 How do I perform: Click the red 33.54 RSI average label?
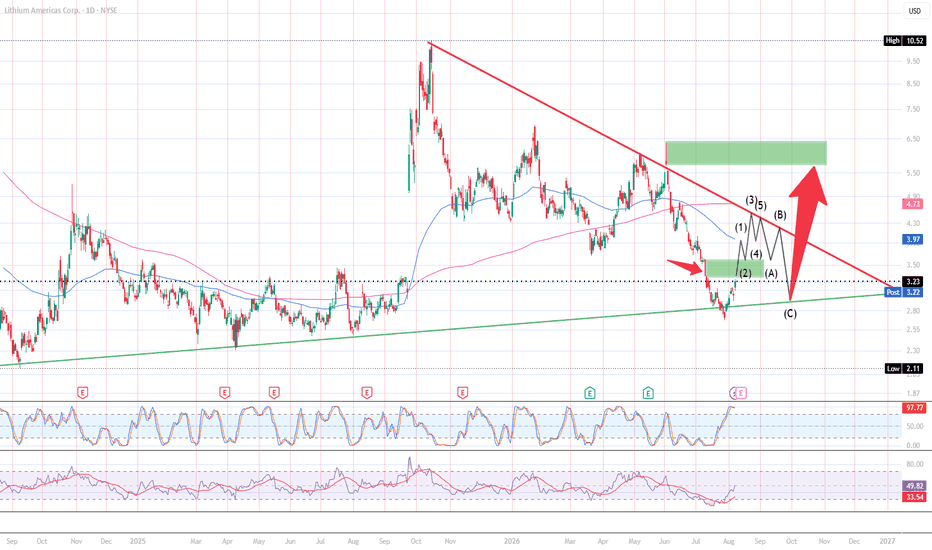[913, 497]
